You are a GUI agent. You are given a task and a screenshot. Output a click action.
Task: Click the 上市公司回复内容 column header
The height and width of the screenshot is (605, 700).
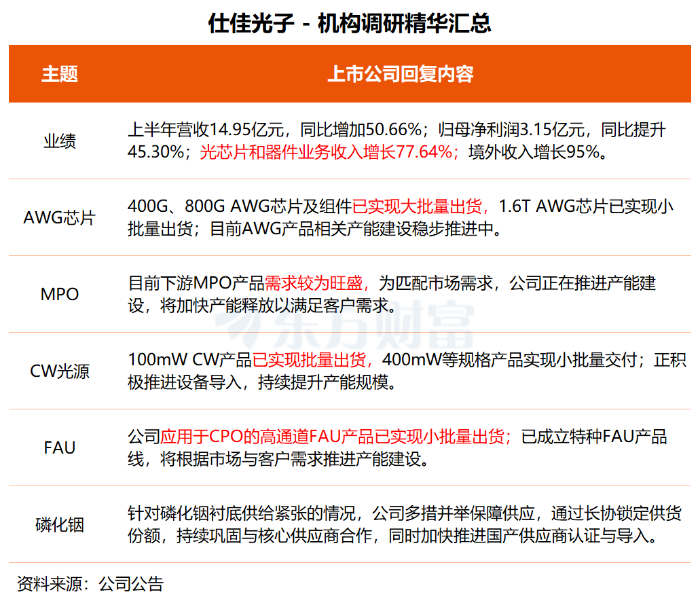401,73
